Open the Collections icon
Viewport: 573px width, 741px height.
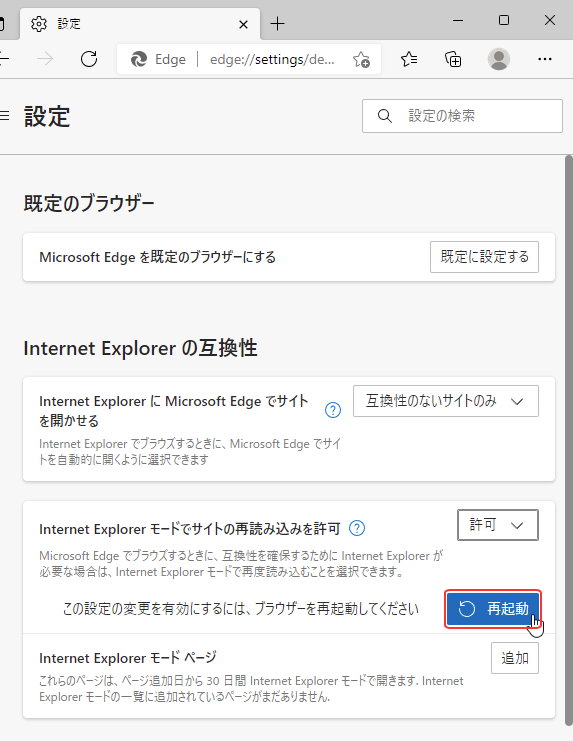tap(453, 59)
